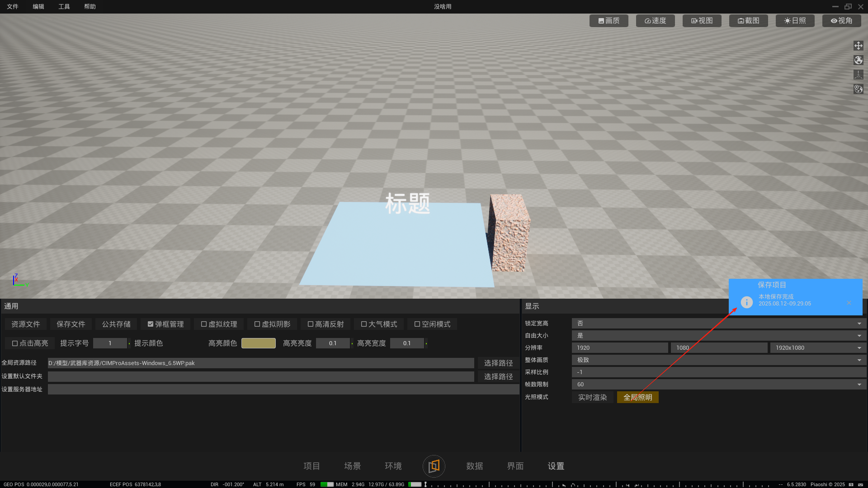Screen dimensions: 868x488
Task: Click 选择路径 for 全局资源路径
Action: [498, 363]
